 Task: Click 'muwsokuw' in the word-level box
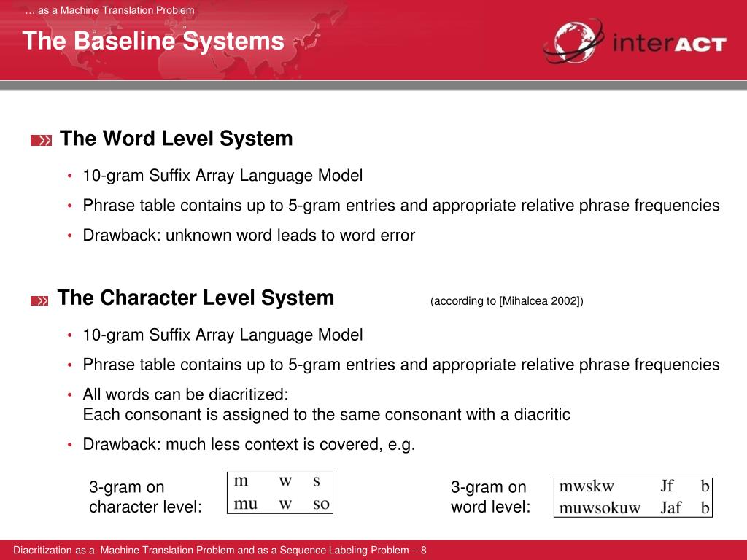click(600, 507)
